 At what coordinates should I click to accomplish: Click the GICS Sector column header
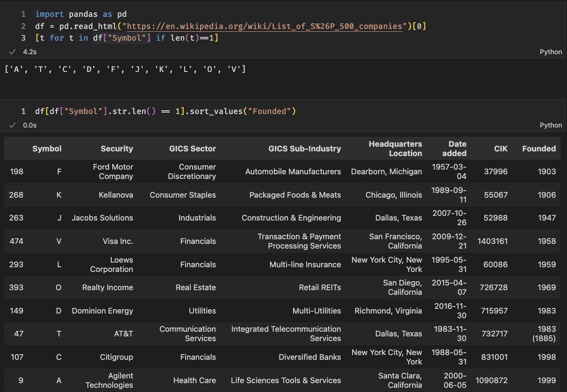(x=192, y=148)
